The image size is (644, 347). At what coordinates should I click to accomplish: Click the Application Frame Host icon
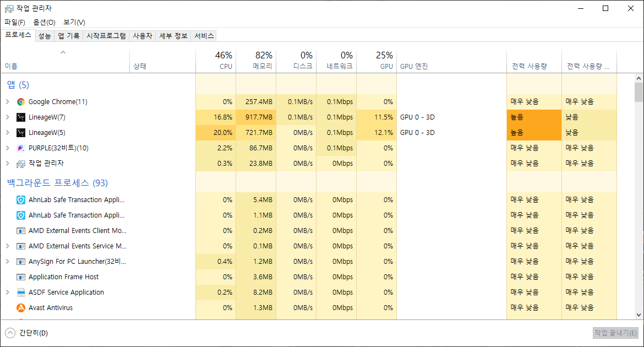click(20, 277)
